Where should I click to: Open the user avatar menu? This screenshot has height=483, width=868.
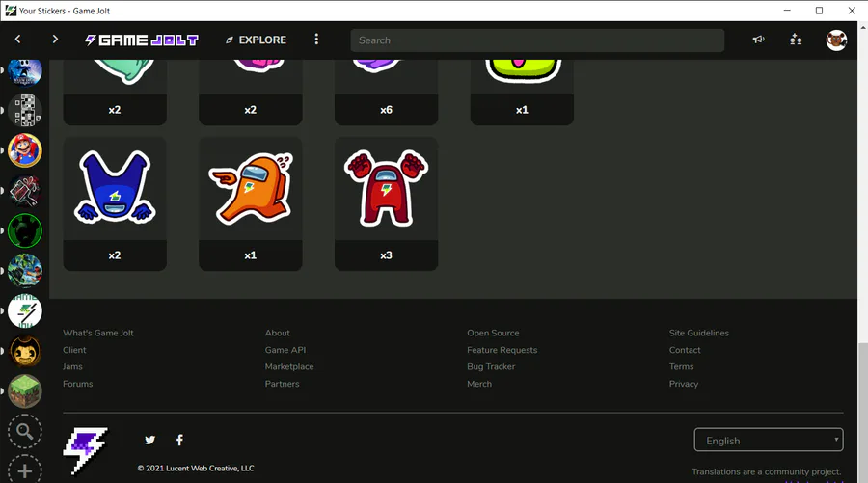point(836,40)
